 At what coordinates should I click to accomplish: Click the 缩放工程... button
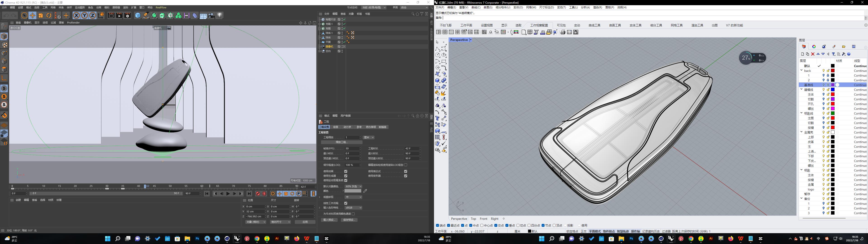point(341,142)
